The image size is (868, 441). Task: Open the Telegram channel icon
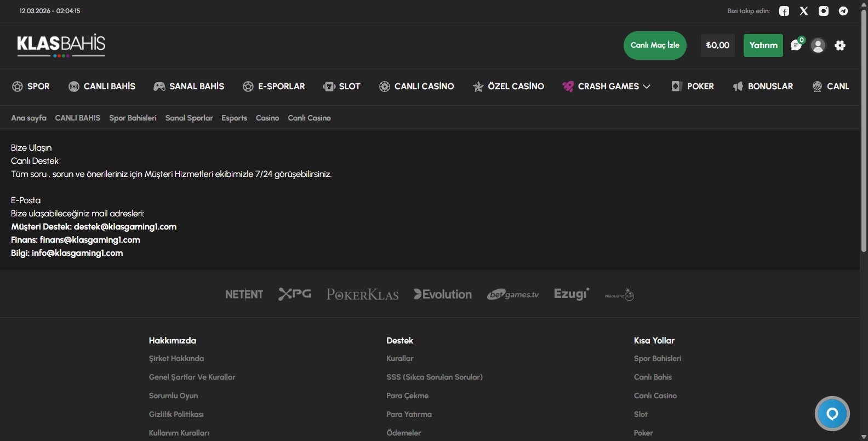[843, 11]
